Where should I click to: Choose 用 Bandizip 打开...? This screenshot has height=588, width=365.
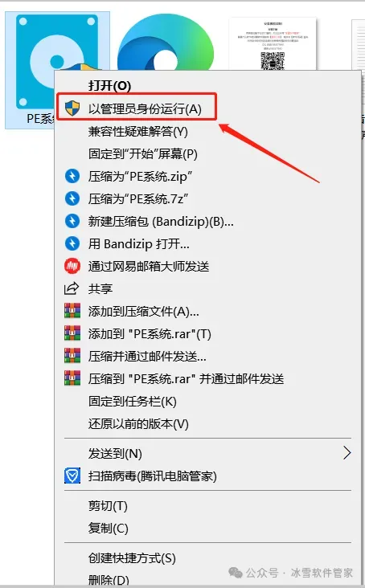coord(138,243)
